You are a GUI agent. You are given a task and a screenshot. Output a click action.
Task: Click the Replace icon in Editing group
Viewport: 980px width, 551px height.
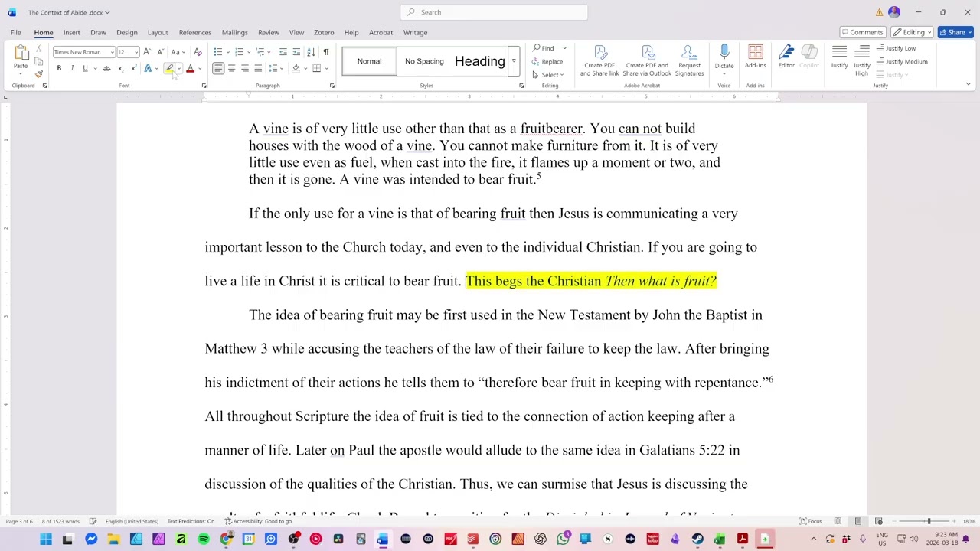548,61
